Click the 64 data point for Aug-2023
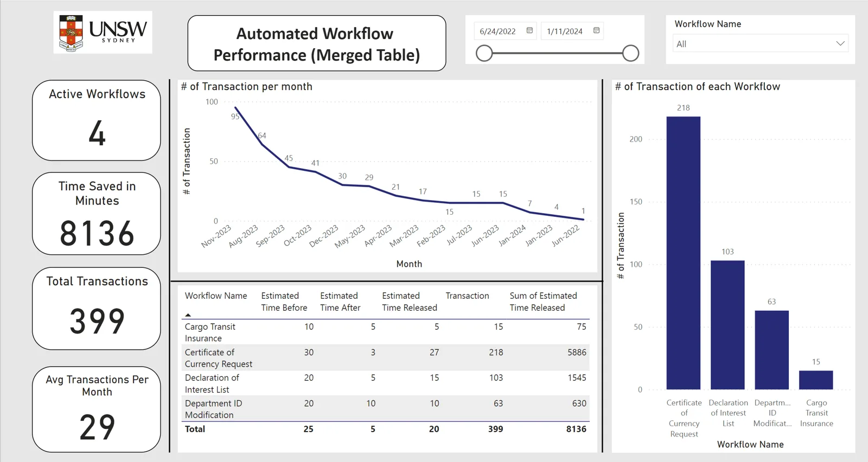Viewport: 868px width, 462px height. click(262, 144)
